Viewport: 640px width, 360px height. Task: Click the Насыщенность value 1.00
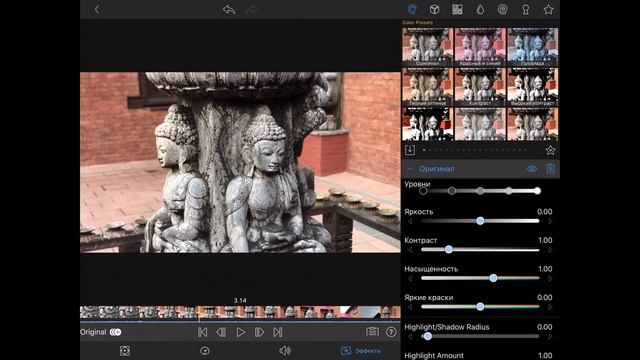[x=545, y=269]
